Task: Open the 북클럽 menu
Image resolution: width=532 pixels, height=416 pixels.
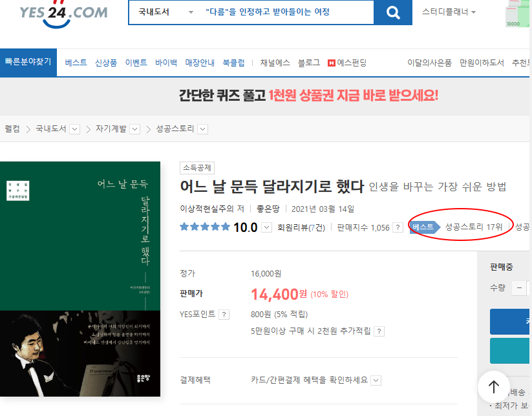Action: [233, 63]
